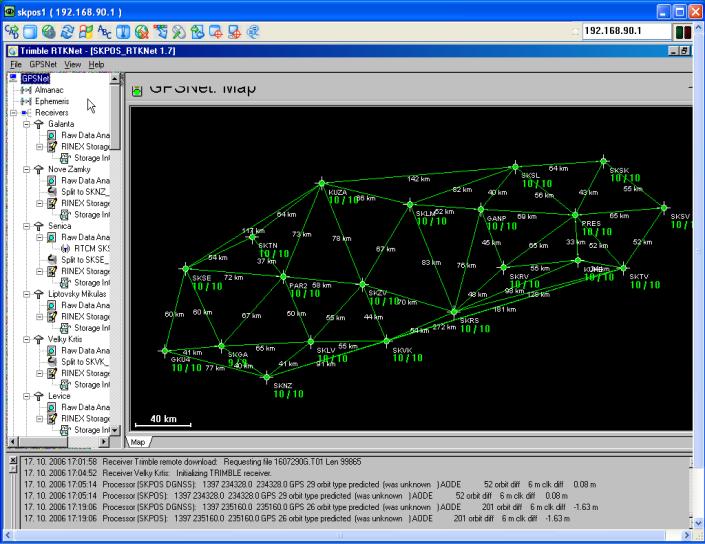
Task: Click the Ephemeris satellite icon in tree
Action: [26, 101]
